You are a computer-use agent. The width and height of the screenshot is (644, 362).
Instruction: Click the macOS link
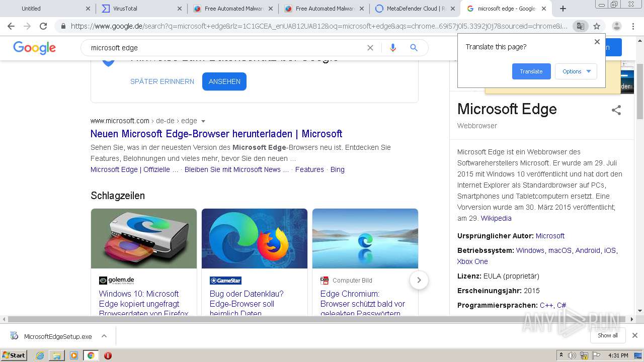pyautogui.click(x=560, y=250)
